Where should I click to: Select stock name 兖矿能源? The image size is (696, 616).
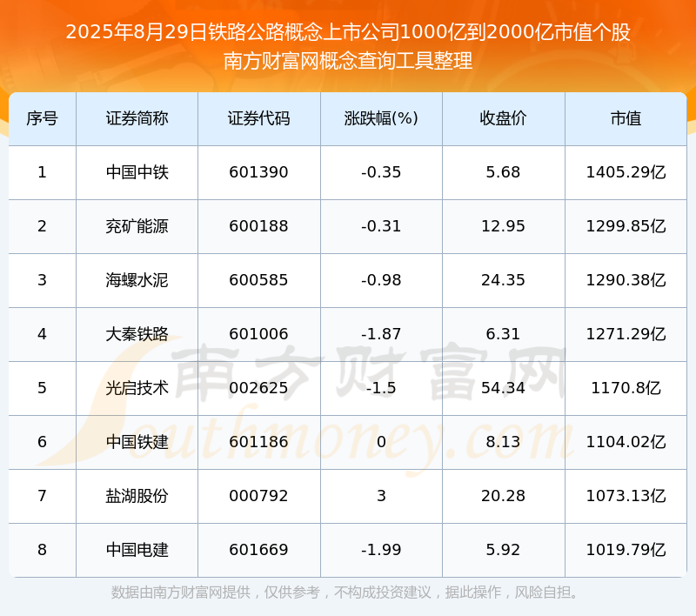point(137,226)
